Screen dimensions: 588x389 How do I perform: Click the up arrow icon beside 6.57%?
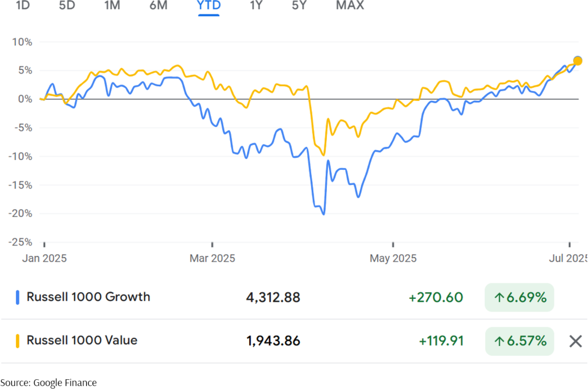(x=499, y=341)
